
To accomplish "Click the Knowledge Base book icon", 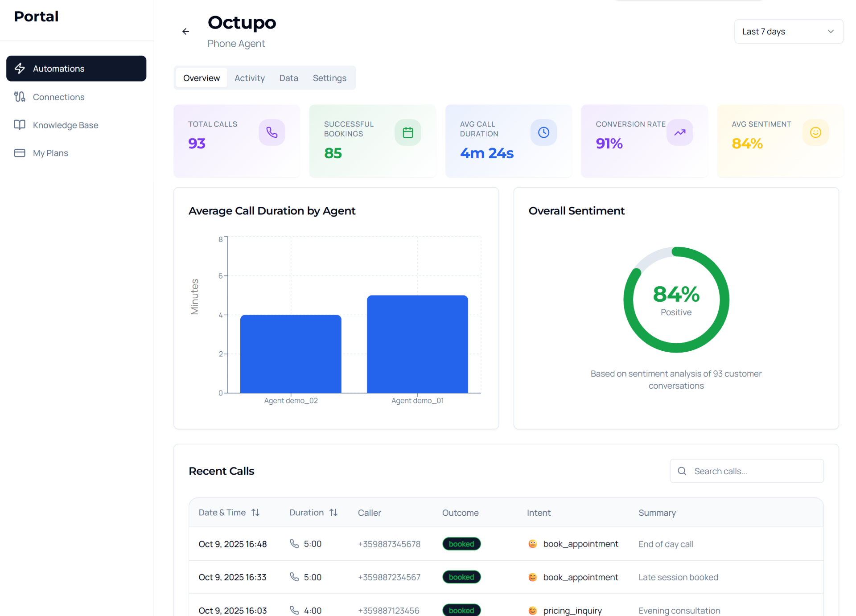I will [x=20, y=125].
